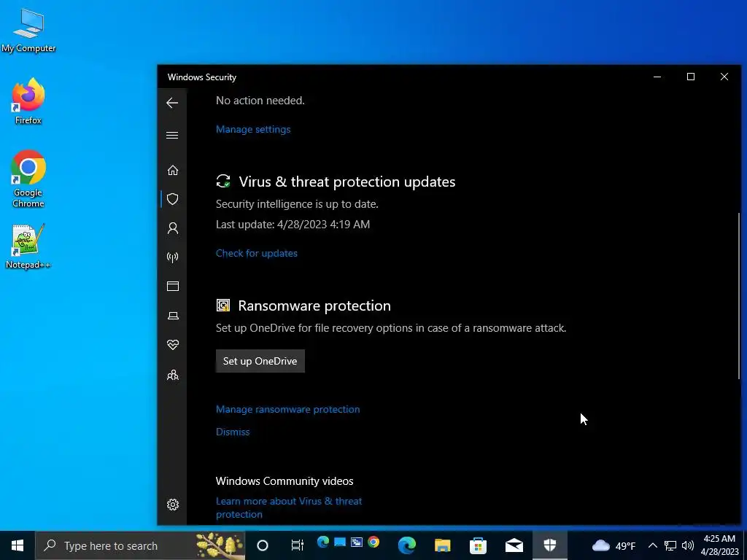Show hidden system tray icons
The height and width of the screenshot is (560, 747).
(x=653, y=545)
